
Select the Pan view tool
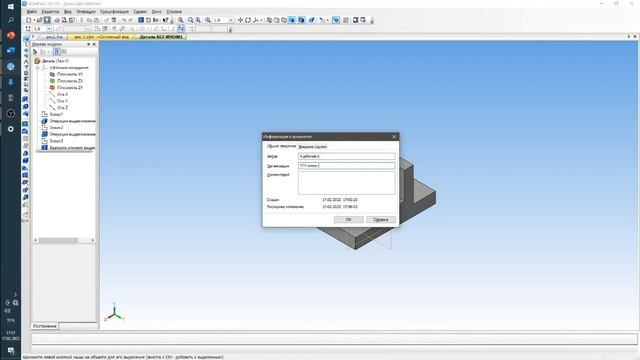(x=240, y=20)
